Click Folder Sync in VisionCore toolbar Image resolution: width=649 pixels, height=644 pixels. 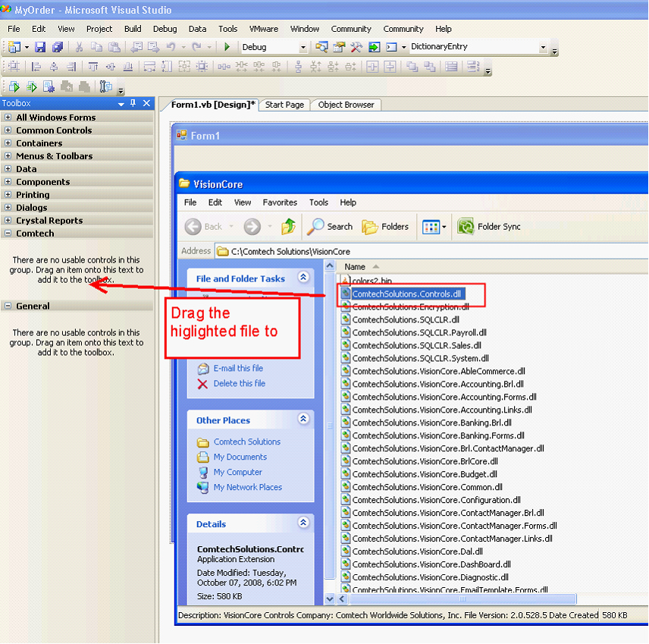point(489,227)
